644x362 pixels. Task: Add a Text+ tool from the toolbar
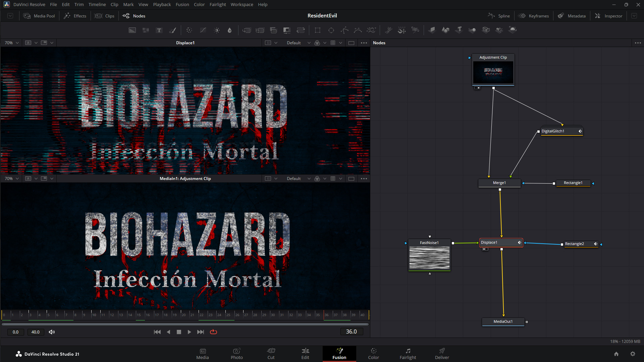159,30
